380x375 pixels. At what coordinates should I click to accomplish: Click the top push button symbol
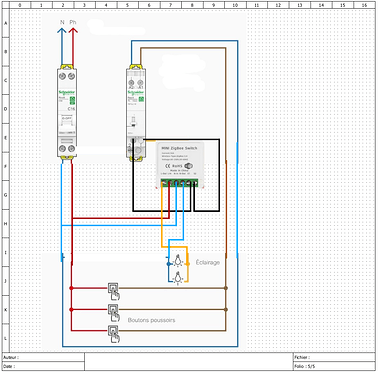114,291
